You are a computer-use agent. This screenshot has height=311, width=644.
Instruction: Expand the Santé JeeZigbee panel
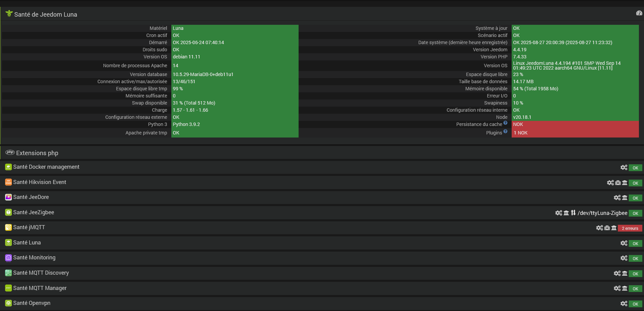pos(34,213)
